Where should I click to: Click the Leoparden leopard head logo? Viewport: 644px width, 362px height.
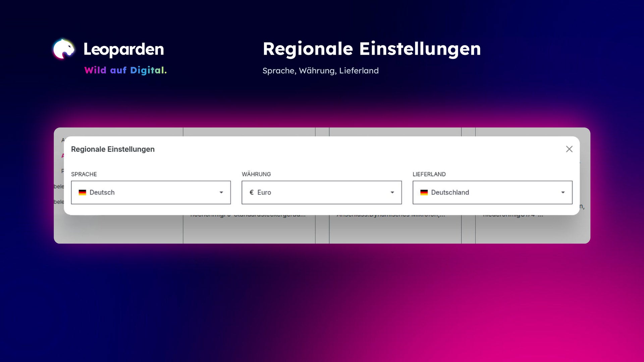(x=64, y=49)
